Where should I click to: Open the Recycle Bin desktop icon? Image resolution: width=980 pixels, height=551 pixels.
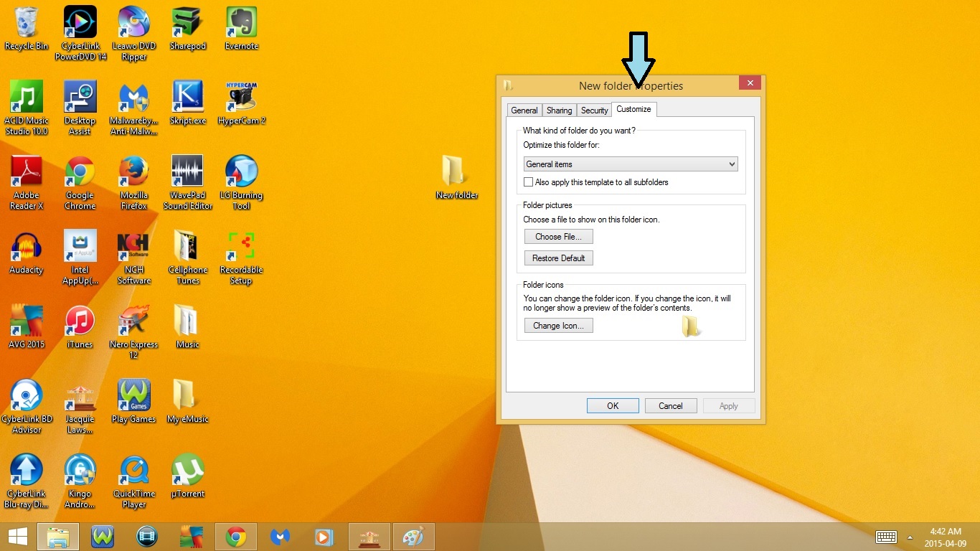click(x=27, y=28)
